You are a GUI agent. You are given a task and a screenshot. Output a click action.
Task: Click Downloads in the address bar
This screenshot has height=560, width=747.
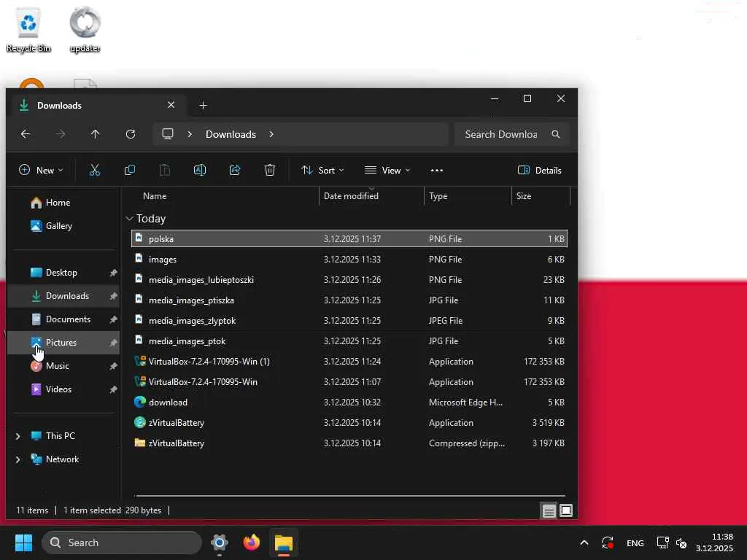click(231, 134)
